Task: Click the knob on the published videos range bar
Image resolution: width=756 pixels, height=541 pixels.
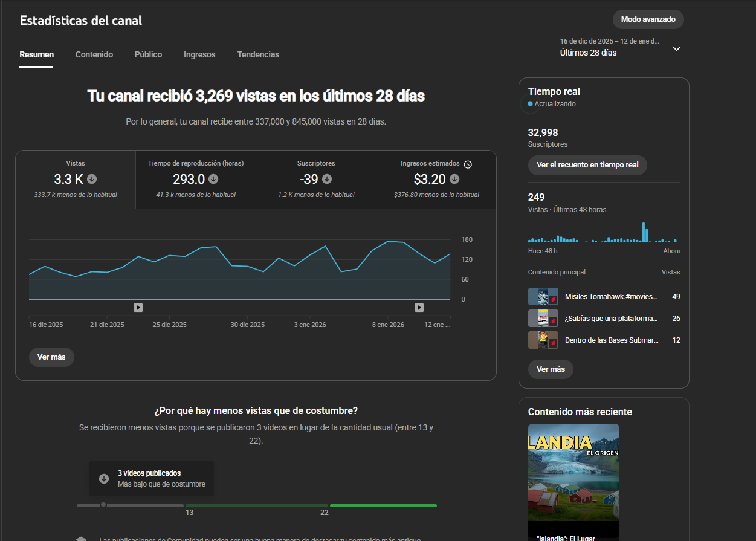Action: pyautogui.click(x=103, y=505)
